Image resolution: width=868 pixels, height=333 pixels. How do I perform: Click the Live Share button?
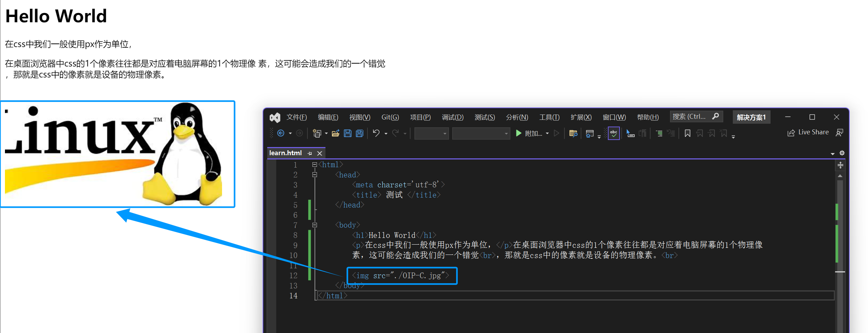[808, 132]
